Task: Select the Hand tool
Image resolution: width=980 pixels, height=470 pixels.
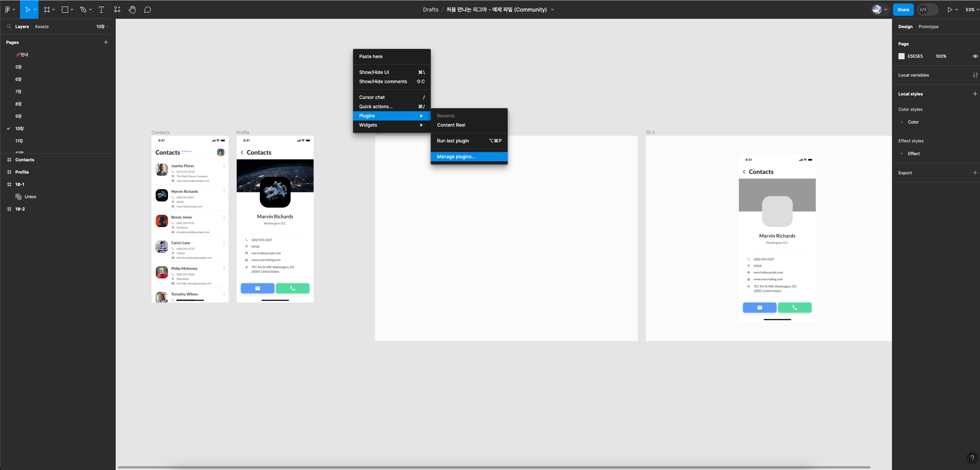Action: pos(132,10)
